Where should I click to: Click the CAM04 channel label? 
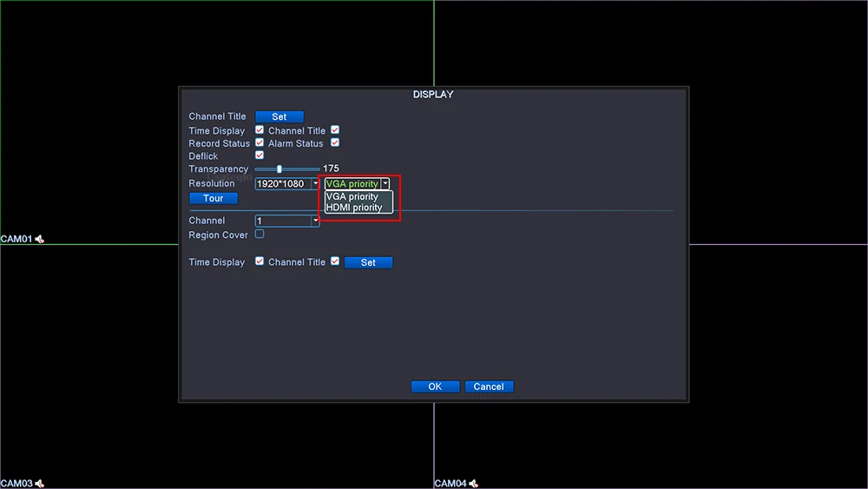(450, 484)
